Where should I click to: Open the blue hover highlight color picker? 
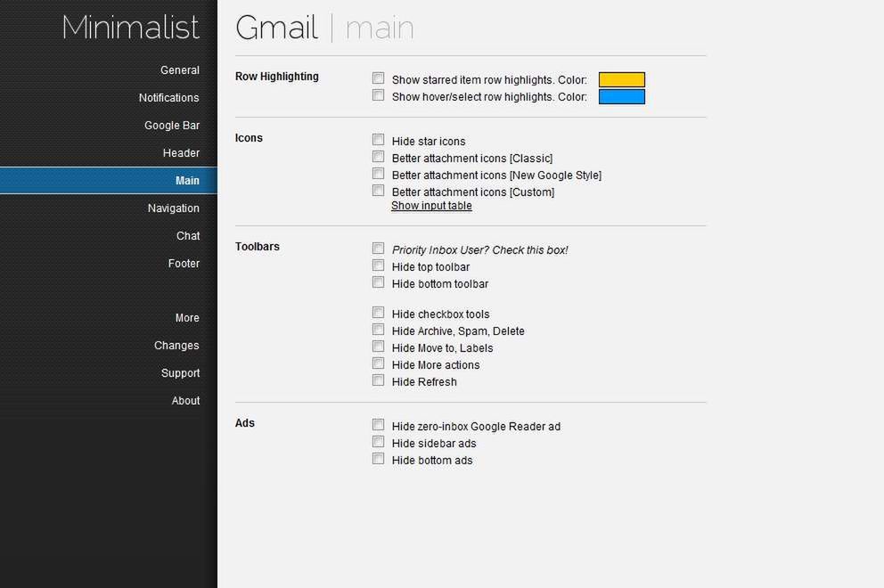(x=621, y=97)
